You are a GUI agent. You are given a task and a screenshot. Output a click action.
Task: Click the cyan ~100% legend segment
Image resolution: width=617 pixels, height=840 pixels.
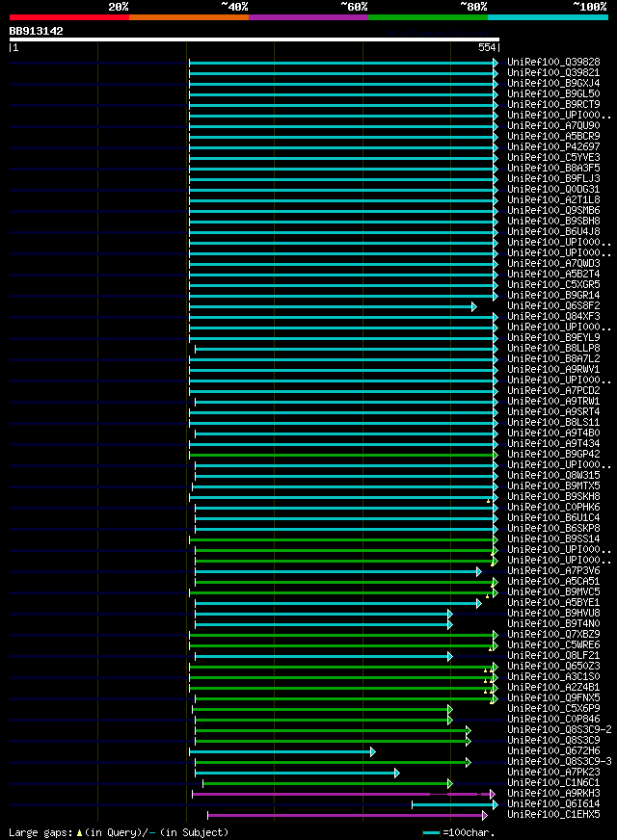click(x=548, y=17)
